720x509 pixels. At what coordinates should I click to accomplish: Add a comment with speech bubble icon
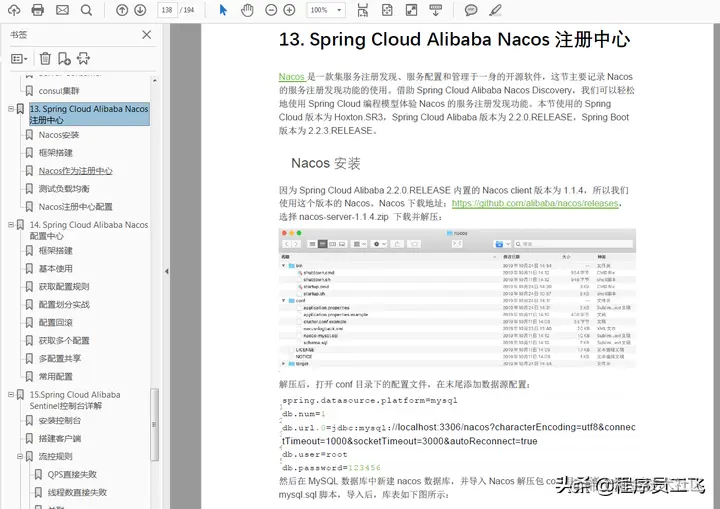coord(471,10)
